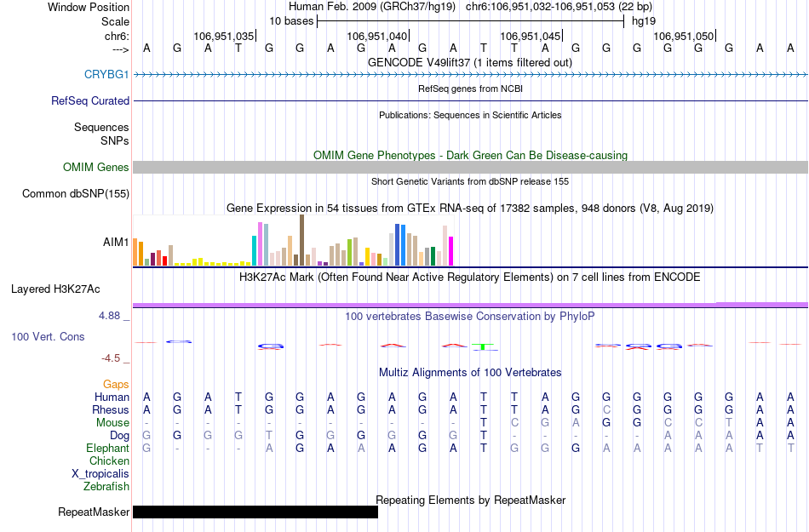
Task: Click the Scale label
Action: pos(115,21)
